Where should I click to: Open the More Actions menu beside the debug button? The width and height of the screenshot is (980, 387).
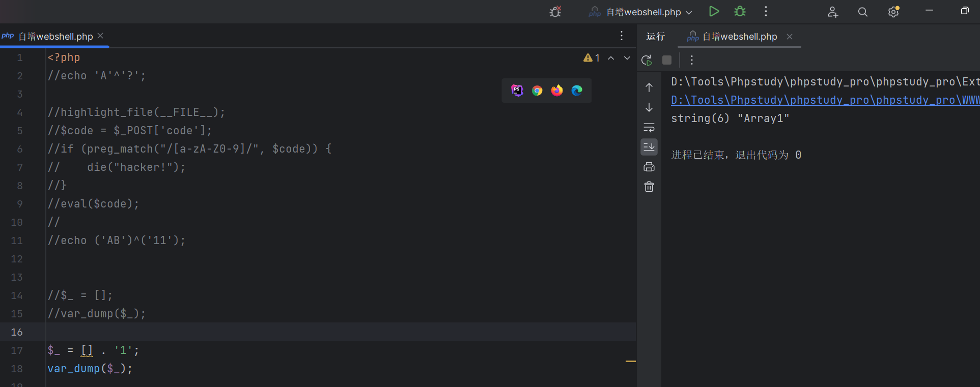coord(766,11)
